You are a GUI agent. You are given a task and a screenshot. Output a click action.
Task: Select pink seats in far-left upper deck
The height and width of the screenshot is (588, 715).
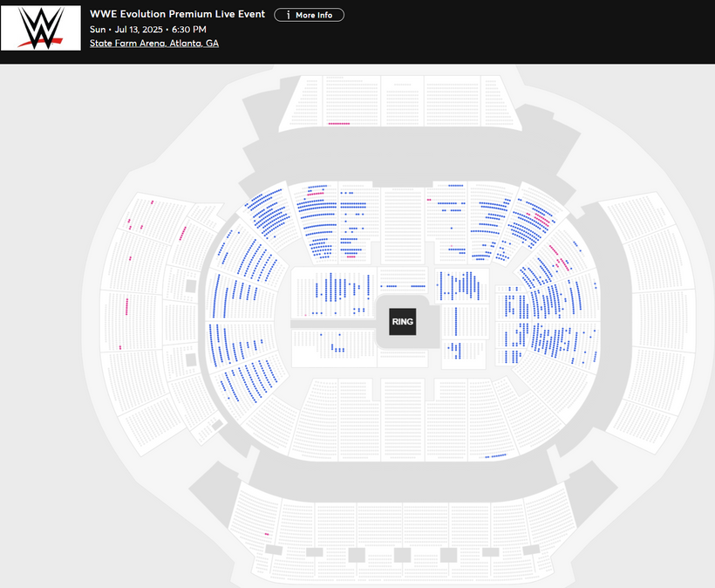coord(127,306)
